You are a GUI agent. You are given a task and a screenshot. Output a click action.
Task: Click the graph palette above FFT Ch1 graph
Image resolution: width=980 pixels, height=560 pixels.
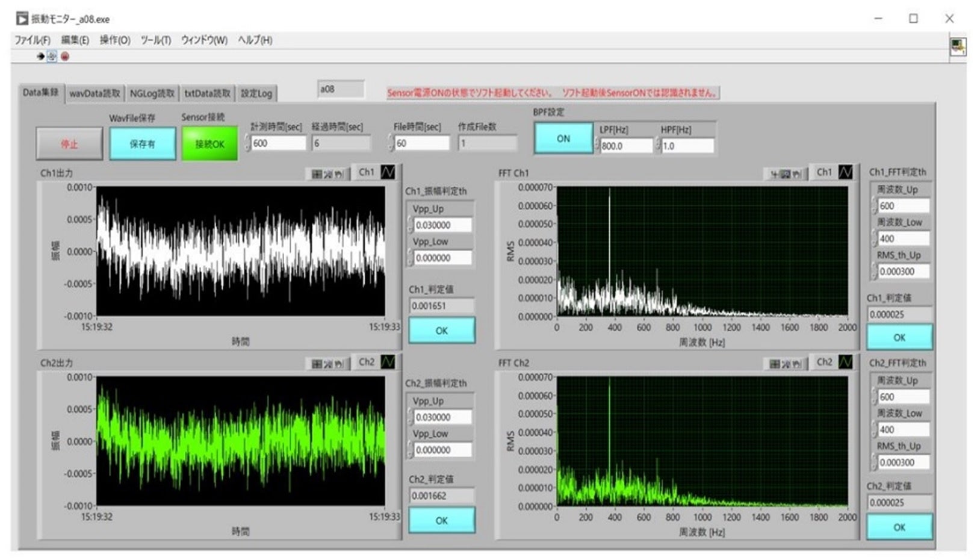coord(785,174)
